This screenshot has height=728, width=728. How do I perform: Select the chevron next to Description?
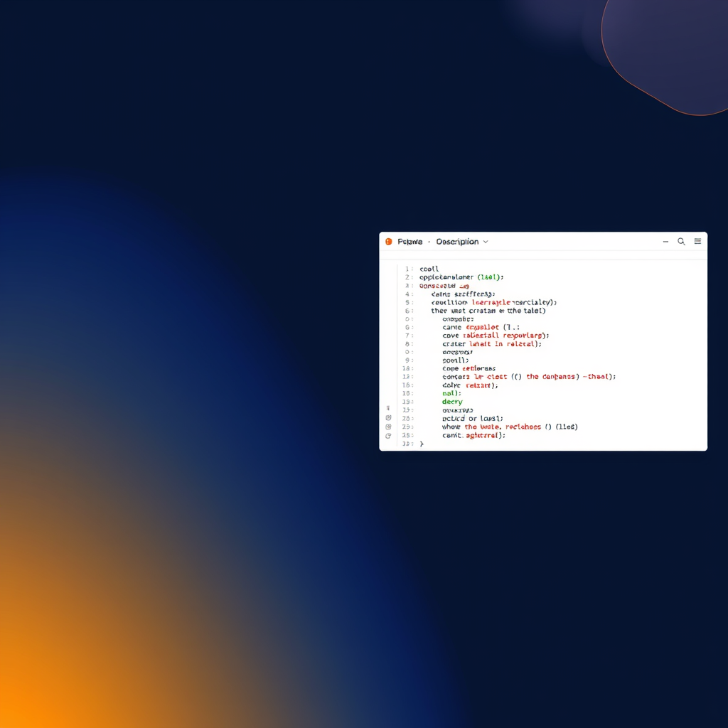click(x=486, y=242)
